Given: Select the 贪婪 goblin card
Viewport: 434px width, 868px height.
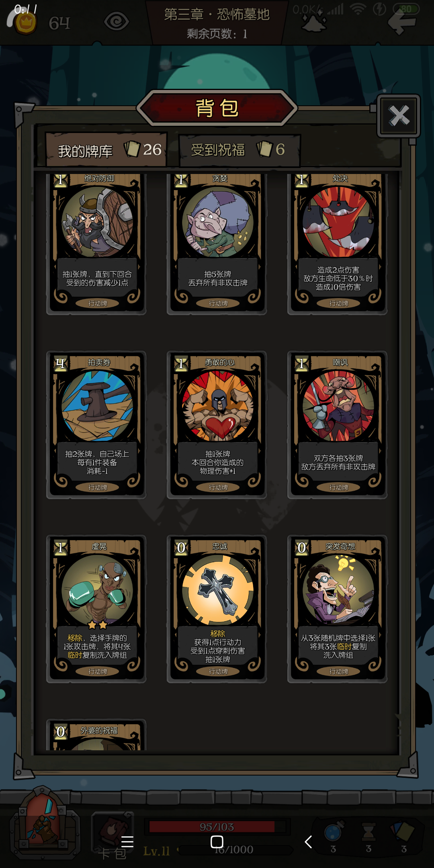Looking at the screenshot, I should tap(217, 243).
